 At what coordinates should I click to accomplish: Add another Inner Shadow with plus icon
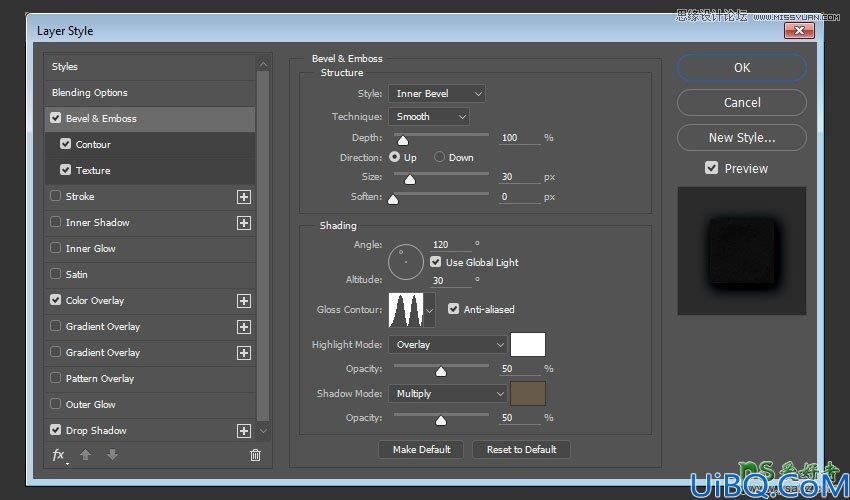point(244,223)
